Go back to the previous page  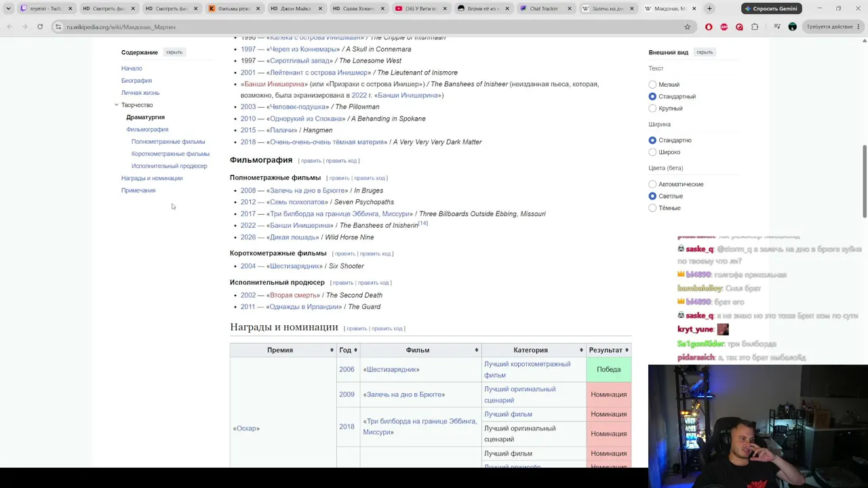click(9, 27)
